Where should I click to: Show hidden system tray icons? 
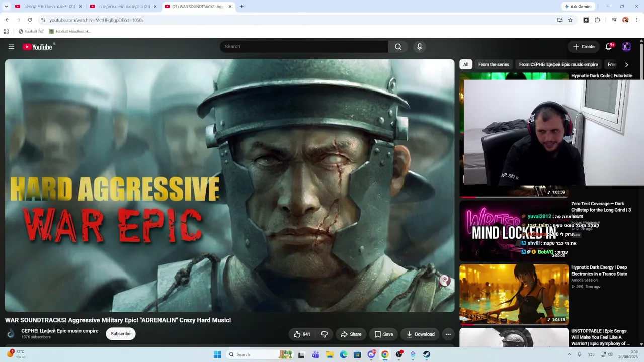[569, 354]
